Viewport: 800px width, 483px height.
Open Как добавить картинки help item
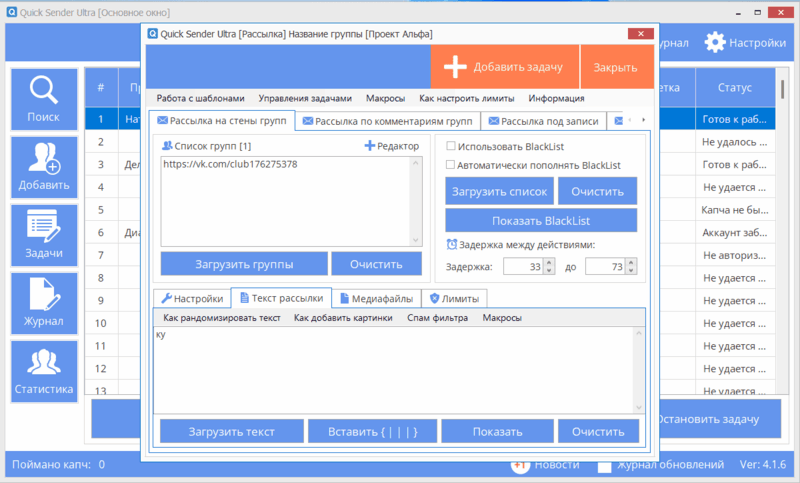click(343, 318)
